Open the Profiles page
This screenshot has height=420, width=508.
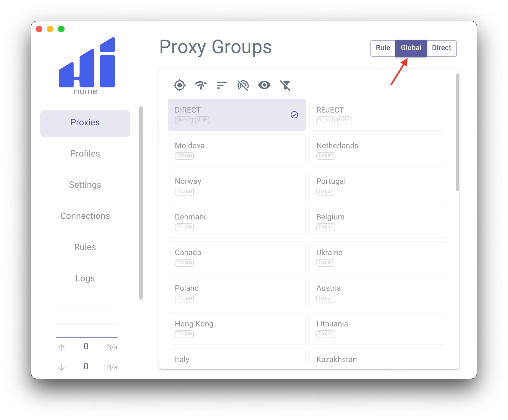tap(85, 153)
